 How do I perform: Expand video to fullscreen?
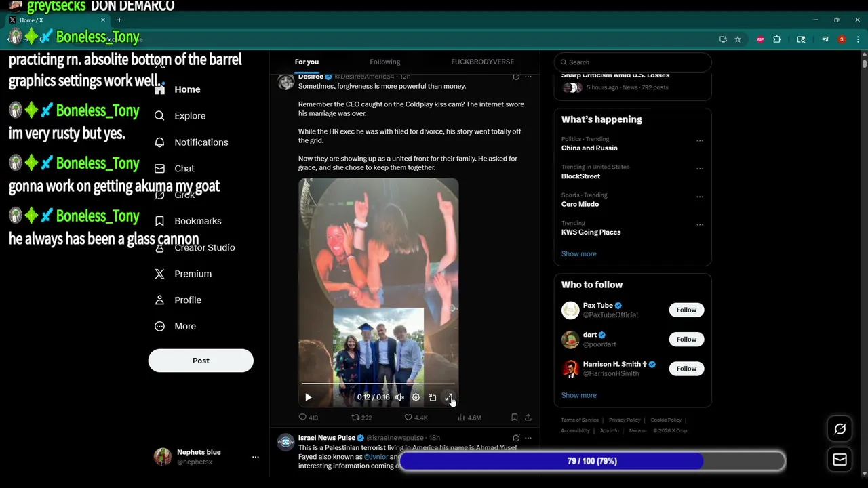tap(448, 397)
